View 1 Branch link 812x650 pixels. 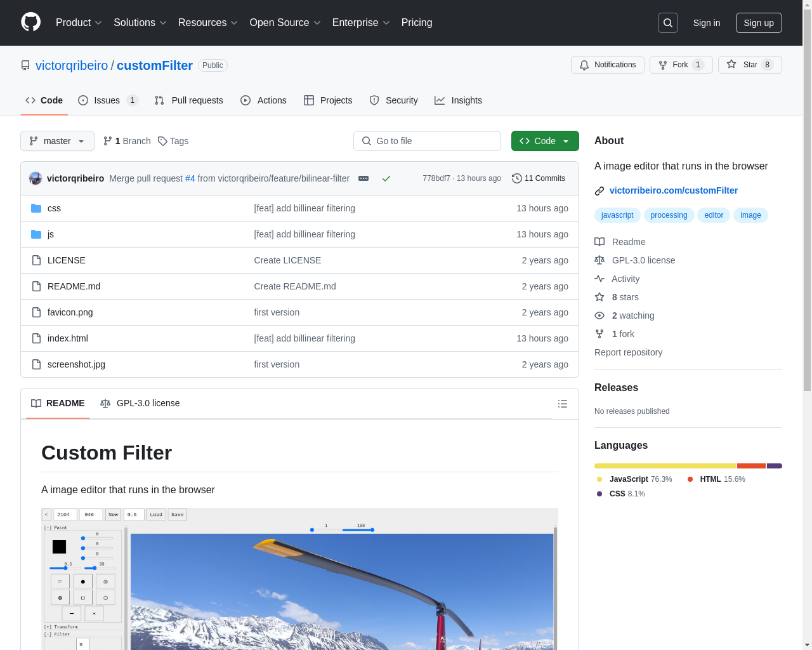[127, 141]
